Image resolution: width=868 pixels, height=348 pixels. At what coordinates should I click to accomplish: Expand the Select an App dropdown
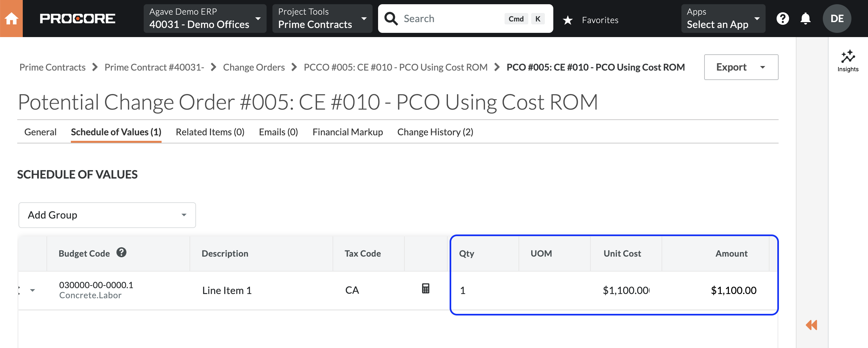[x=723, y=19]
